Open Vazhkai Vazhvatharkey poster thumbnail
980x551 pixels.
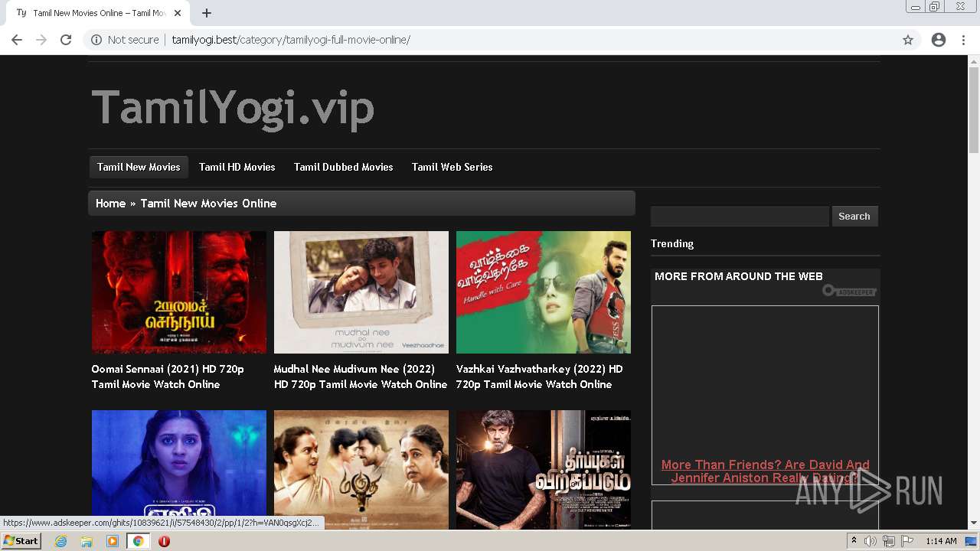click(544, 292)
